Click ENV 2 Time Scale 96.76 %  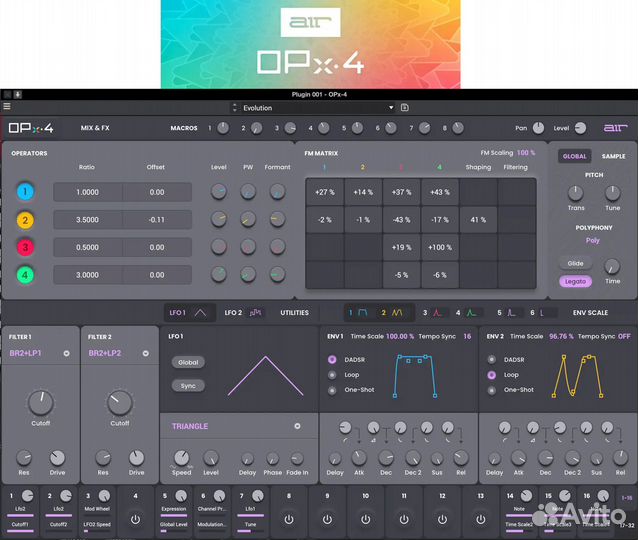pyautogui.click(x=561, y=337)
